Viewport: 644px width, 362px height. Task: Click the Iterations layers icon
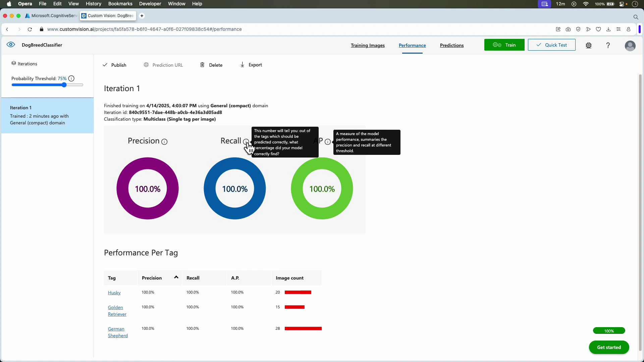tap(14, 63)
